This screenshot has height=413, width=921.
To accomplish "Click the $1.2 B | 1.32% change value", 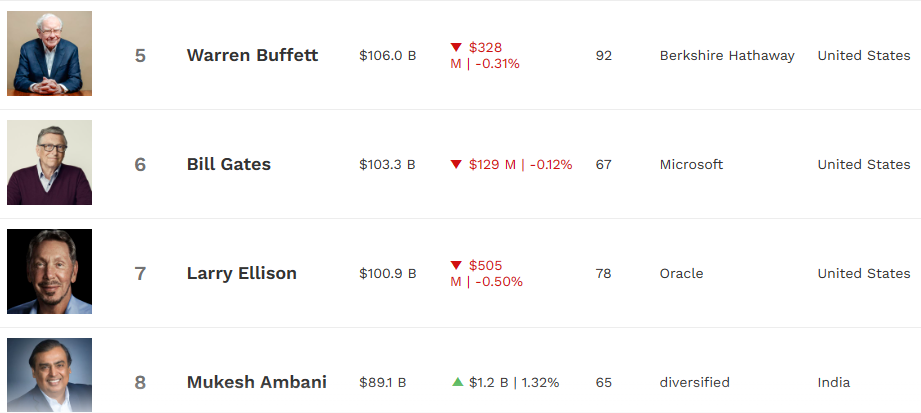I will 514,382.
